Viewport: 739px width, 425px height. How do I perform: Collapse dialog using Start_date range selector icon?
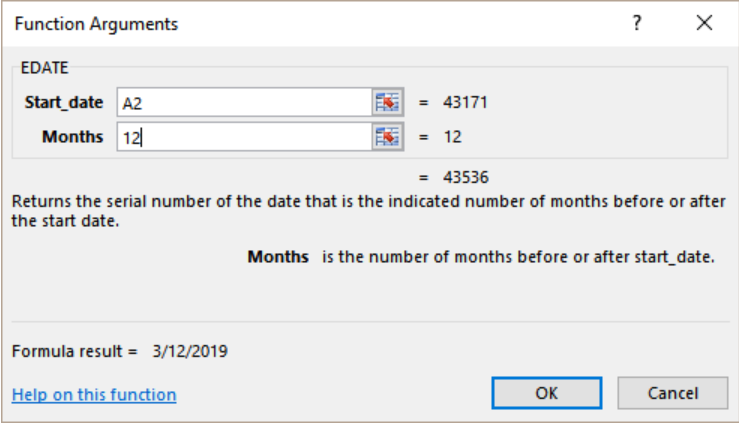[387, 102]
